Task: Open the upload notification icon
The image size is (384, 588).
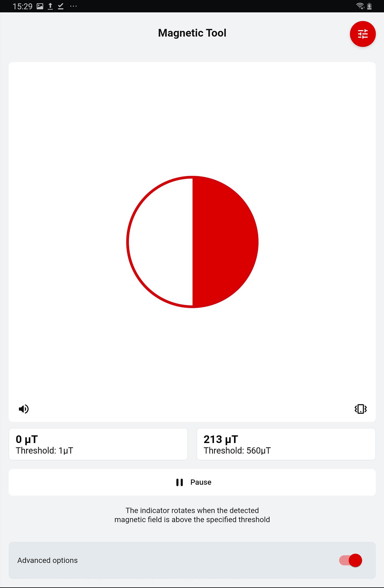Action: [x=50, y=6]
